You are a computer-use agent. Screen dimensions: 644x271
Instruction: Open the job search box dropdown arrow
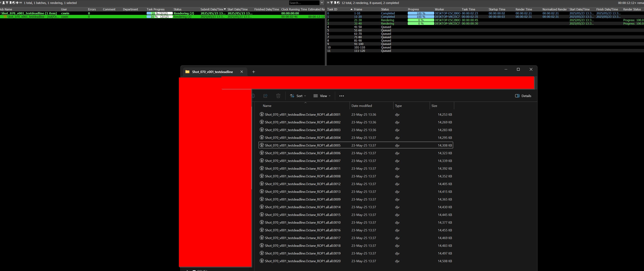coord(322,3)
